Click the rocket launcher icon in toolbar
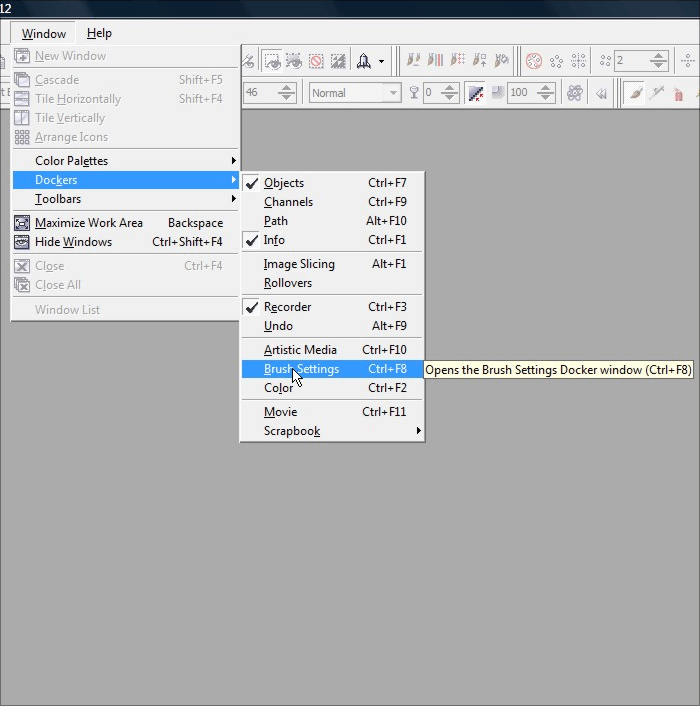Image resolution: width=700 pixels, height=706 pixels. coord(364,61)
